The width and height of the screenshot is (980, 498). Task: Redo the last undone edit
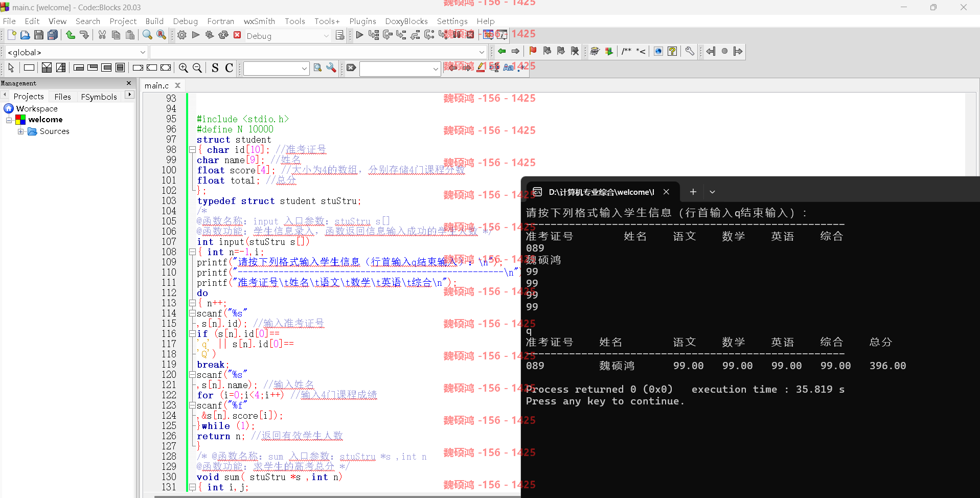coord(84,35)
